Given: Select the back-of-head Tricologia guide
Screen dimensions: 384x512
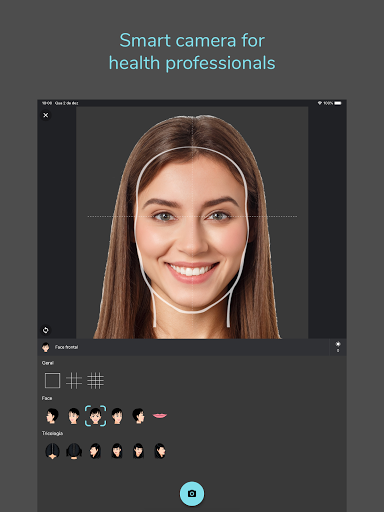Looking at the screenshot, I should 74,451.
